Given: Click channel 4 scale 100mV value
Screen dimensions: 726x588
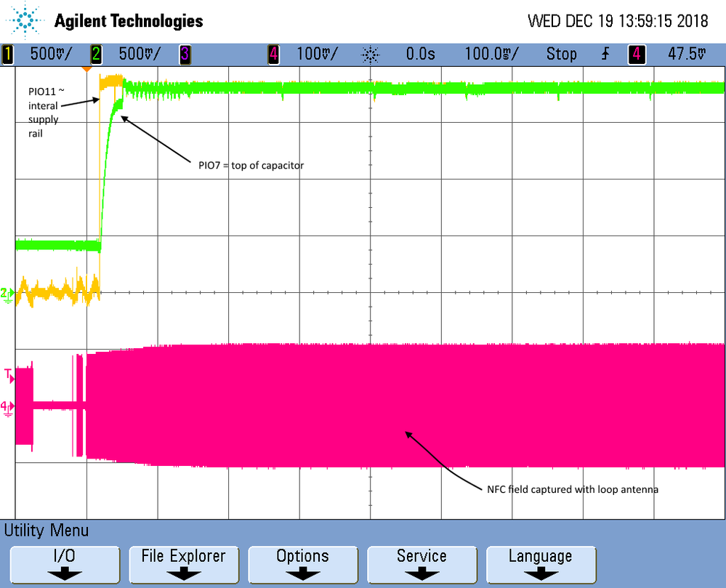Looking at the screenshot, I should coord(317,54).
